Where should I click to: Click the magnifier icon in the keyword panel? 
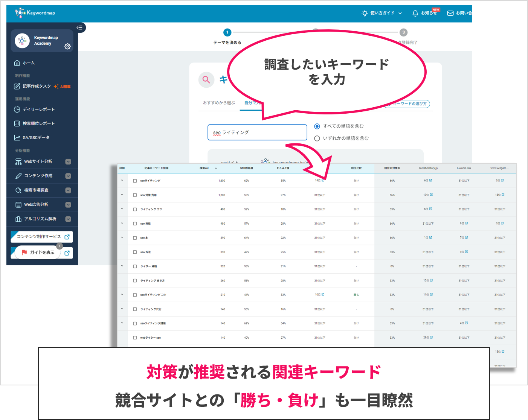pos(206,80)
